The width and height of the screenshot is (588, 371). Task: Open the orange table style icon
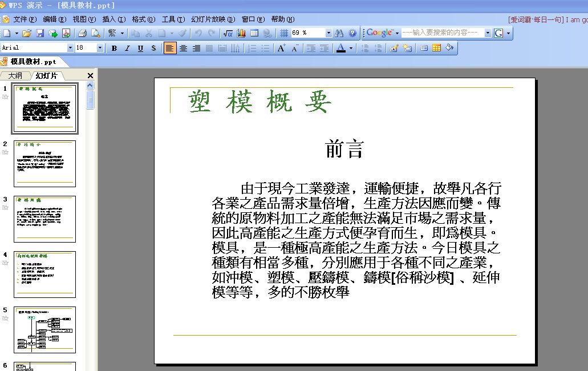click(436, 48)
